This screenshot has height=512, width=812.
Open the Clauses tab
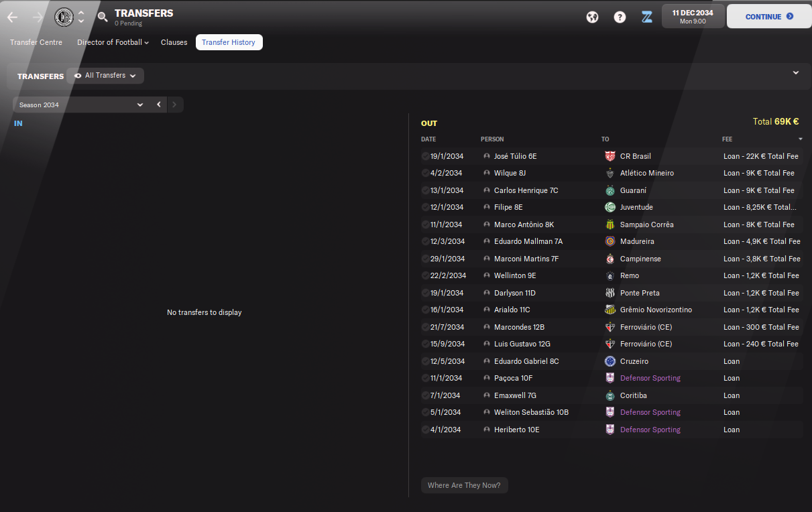coord(174,42)
